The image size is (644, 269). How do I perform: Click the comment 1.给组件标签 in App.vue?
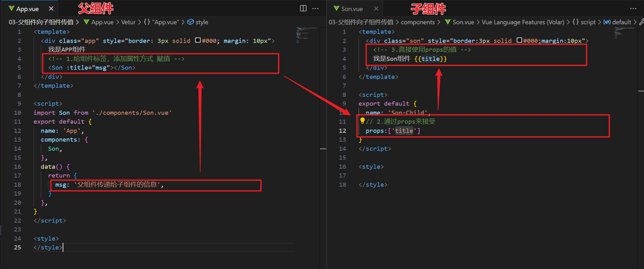pyautogui.click(x=116, y=59)
